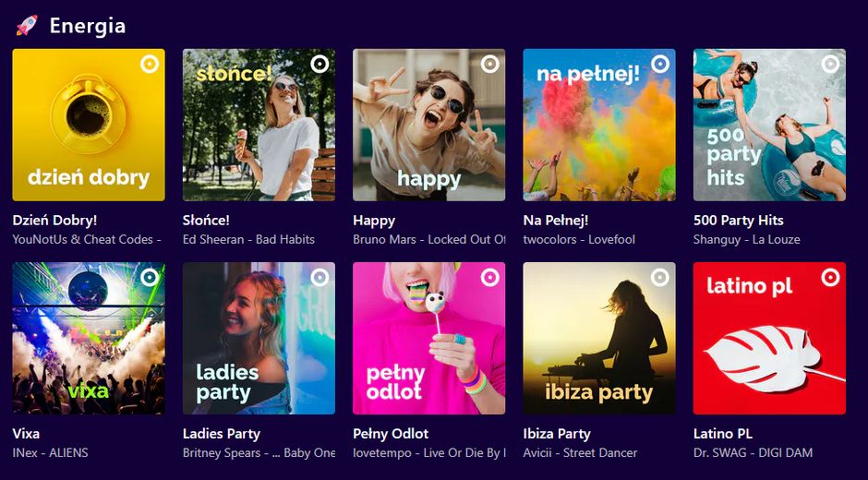Select the Vixa station cover art
The width and height of the screenshot is (868, 480).
coord(89,338)
